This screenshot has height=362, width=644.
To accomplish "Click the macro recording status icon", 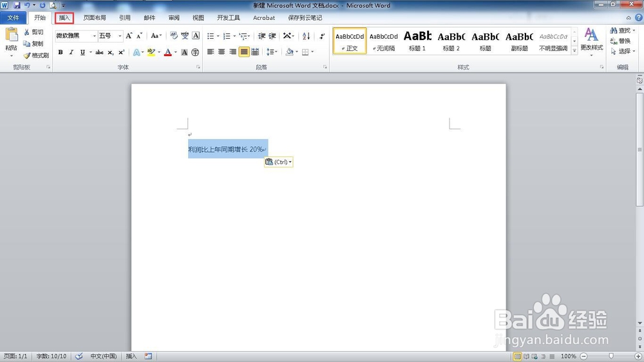I will pyautogui.click(x=148, y=356).
